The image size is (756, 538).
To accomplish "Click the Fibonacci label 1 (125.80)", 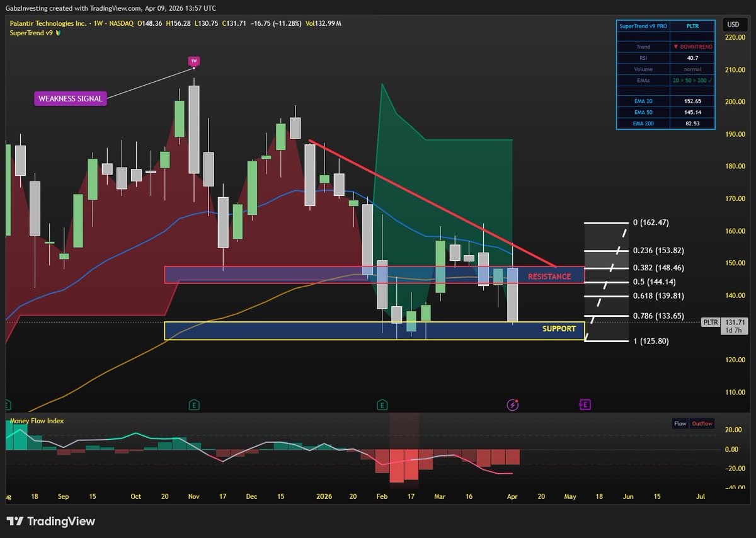I will [x=651, y=341].
